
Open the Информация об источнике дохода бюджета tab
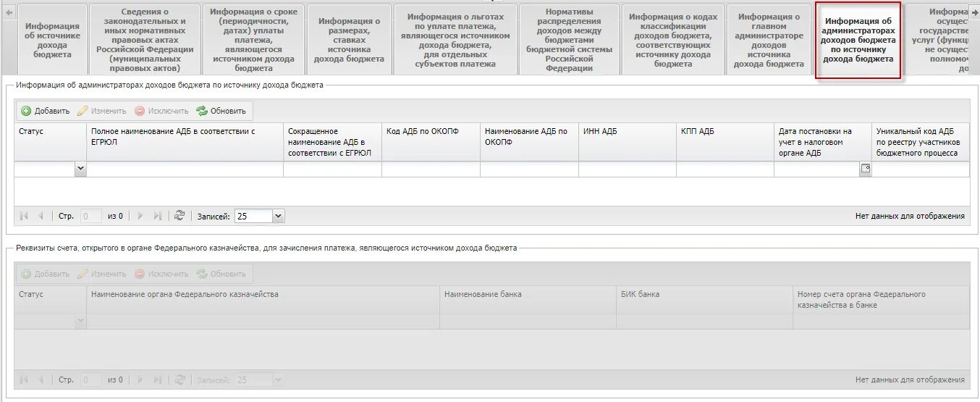(52, 40)
